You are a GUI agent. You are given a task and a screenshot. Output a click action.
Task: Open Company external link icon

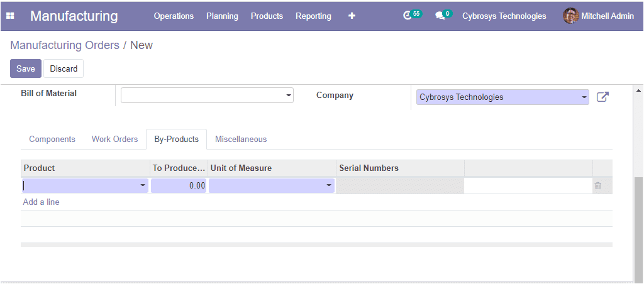pos(602,97)
